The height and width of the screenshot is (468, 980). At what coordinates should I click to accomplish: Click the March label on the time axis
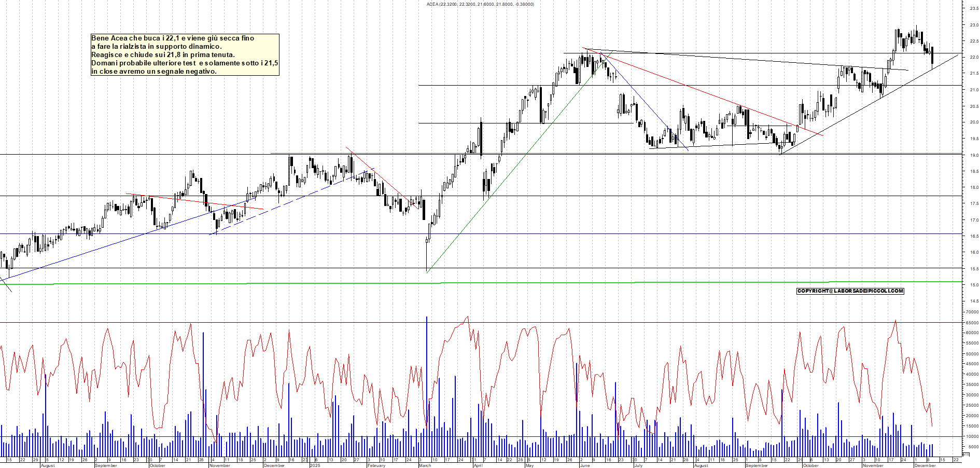point(425,465)
